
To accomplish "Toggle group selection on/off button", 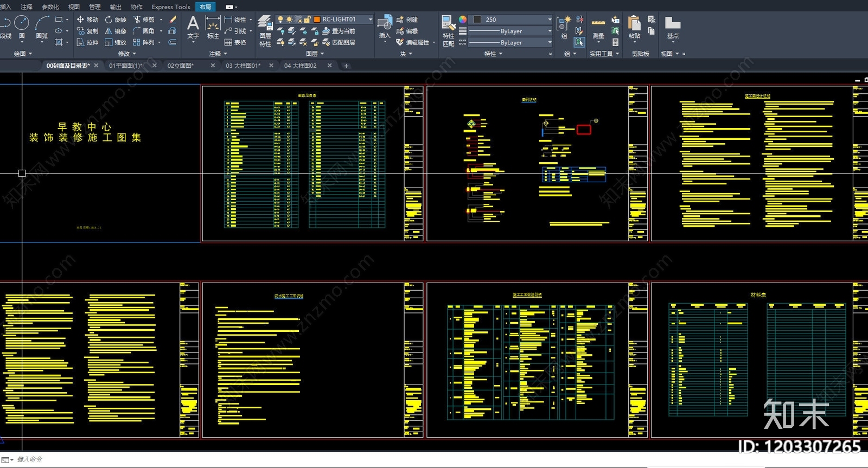I will tap(579, 42).
